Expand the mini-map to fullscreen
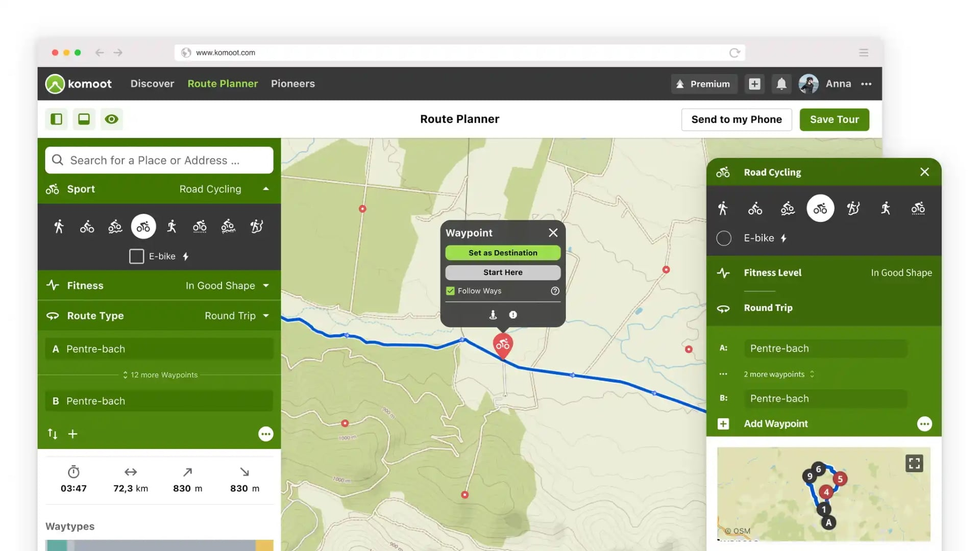This screenshot has width=980, height=551. pyautogui.click(x=914, y=463)
